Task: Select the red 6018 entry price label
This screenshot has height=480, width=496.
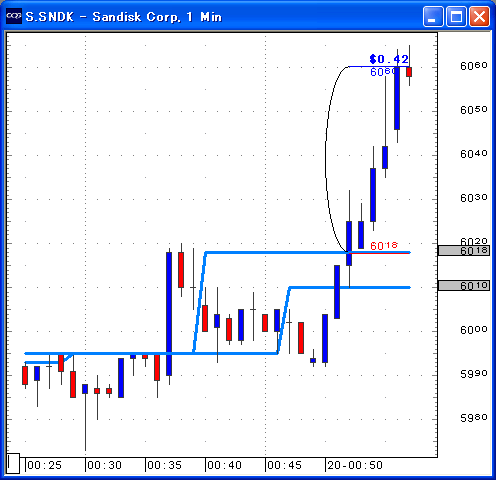Action: pos(384,246)
